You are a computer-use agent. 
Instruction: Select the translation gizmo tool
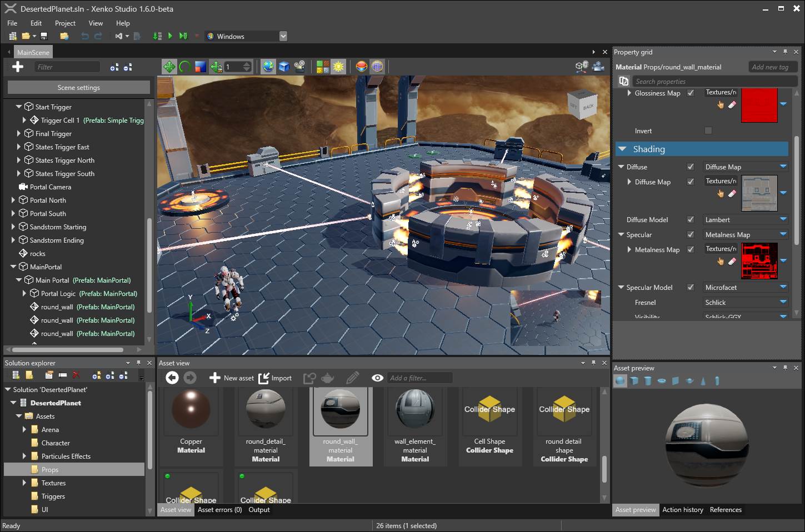click(169, 66)
